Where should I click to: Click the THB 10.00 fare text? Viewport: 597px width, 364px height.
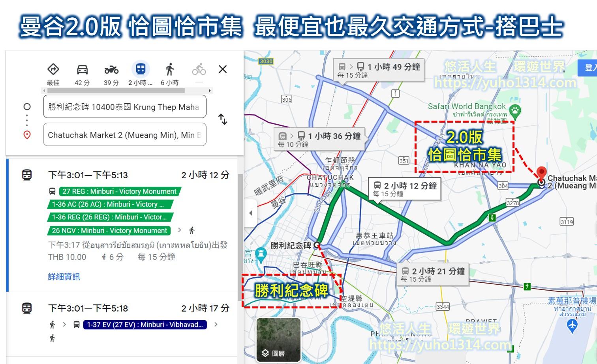tap(67, 257)
